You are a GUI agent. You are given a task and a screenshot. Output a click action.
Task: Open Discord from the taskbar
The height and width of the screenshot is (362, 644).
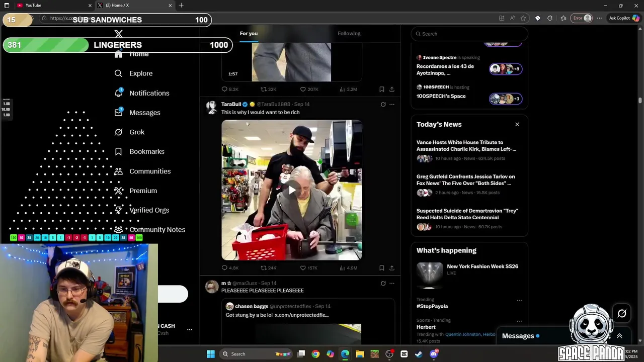[434, 354]
